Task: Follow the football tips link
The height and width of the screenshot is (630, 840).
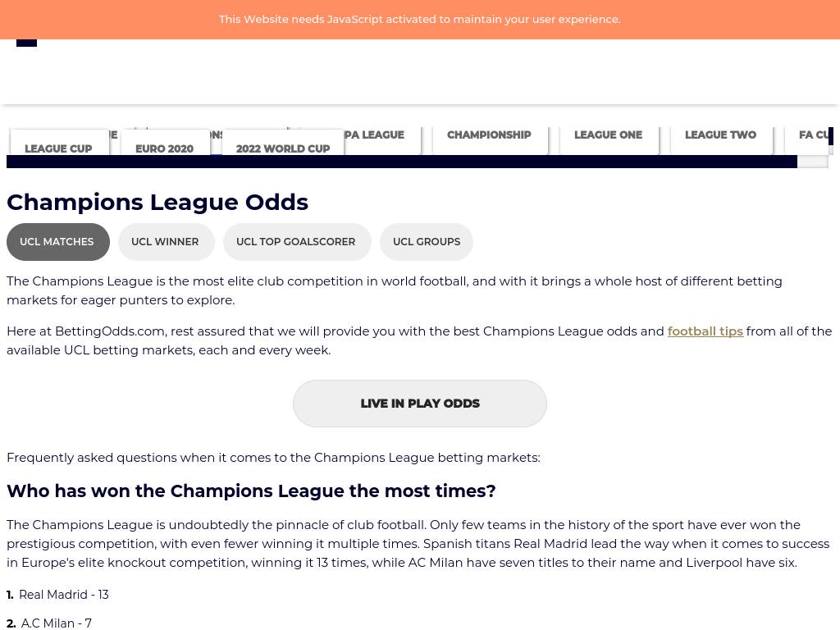Action: [705, 331]
